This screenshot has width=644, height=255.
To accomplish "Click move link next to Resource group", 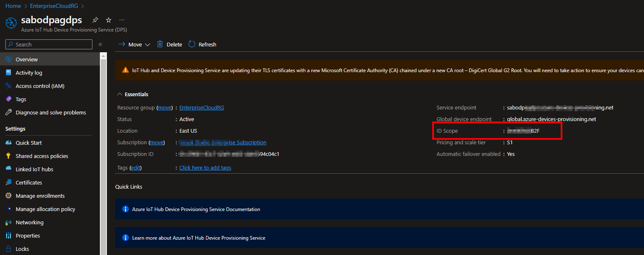I will (x=165, y=107).
